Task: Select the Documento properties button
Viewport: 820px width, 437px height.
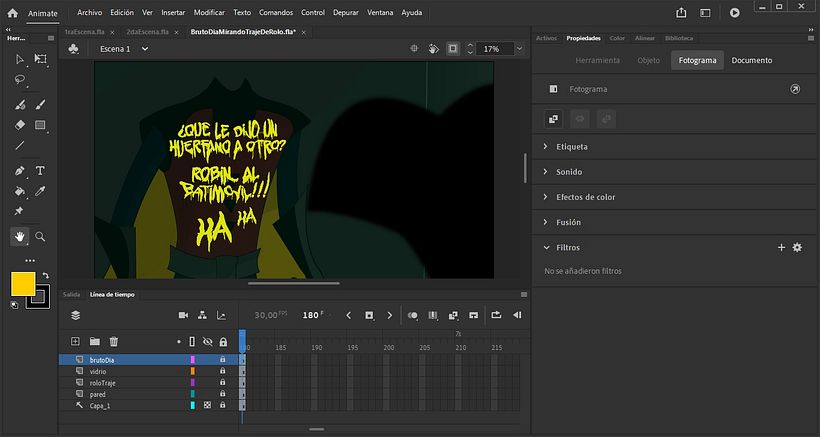Action: pyautogui.click(x=751, y=61)
